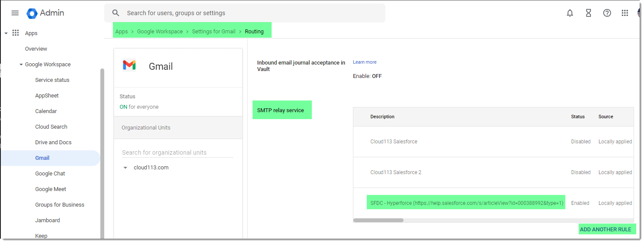Select Gmail in the sidebar
Screen dimensions: 644x243
pyautogui.click(x=50, y=158)
